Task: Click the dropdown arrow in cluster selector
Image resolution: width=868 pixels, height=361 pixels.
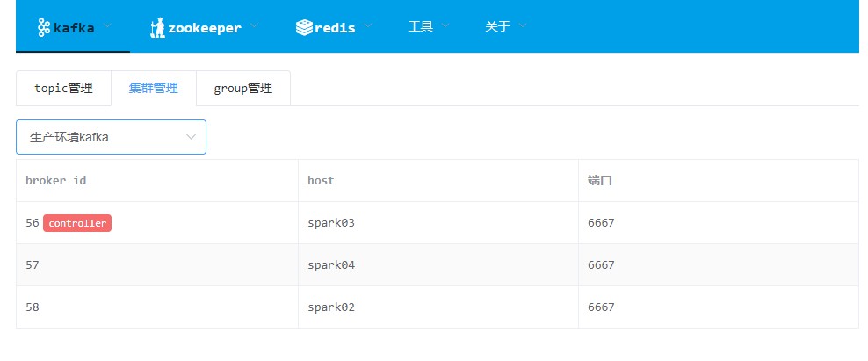Action: tap(191, 137)
